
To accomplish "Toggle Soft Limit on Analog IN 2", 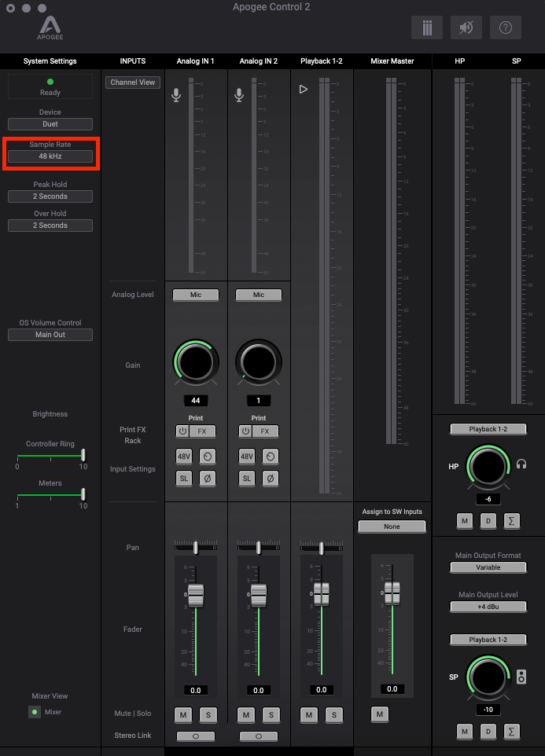I will pos(246,479).
